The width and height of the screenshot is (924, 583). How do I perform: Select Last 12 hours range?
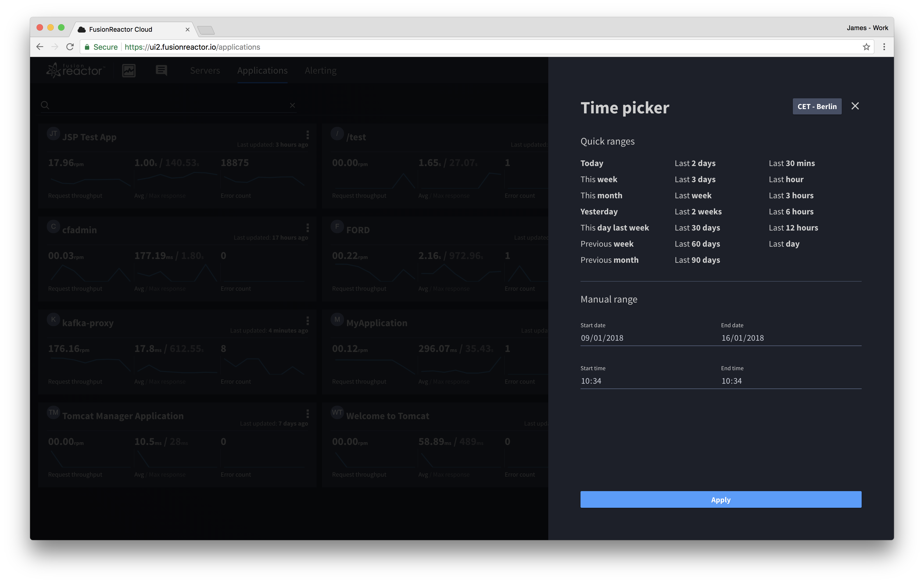point(793,228)
